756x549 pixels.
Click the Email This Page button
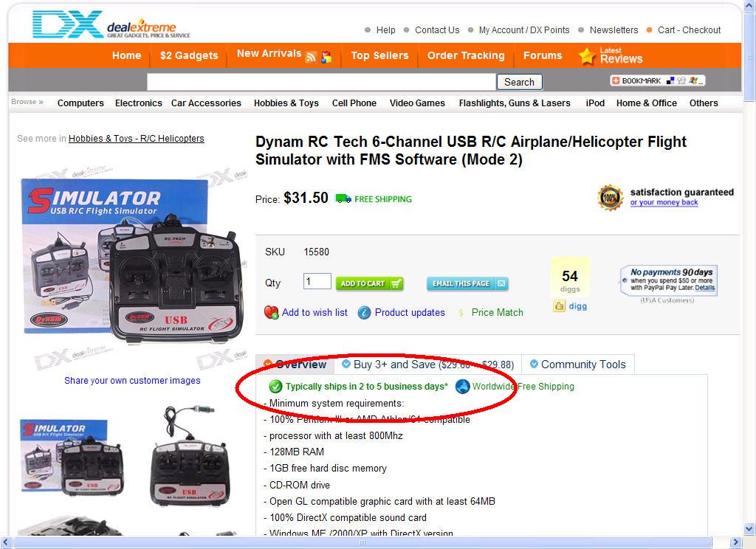coord(467,283)
